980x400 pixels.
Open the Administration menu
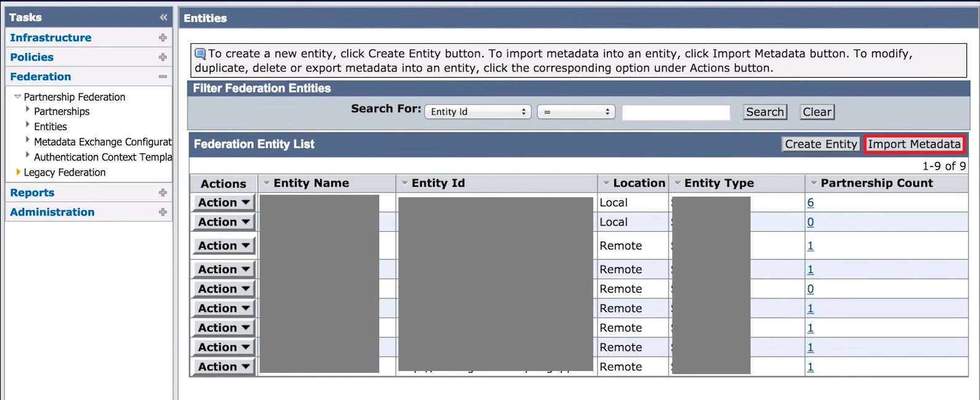tap(52, 212)
